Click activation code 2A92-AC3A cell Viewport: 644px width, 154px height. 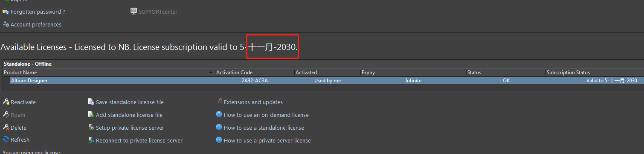coord(255,81)
